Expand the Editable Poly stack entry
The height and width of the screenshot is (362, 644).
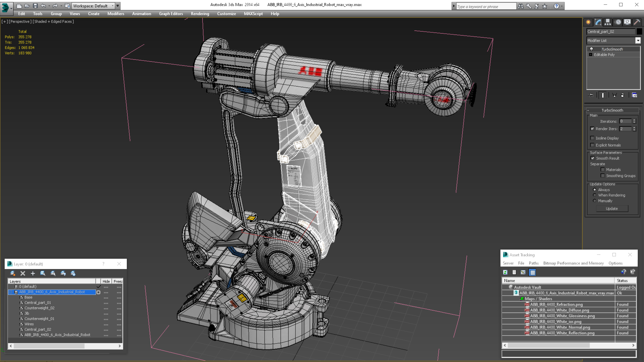click(x=591, y=55)
